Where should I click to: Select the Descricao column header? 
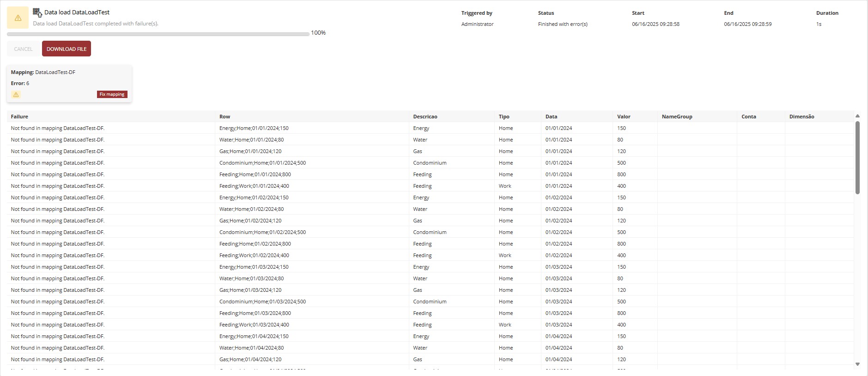click(452, 117)
